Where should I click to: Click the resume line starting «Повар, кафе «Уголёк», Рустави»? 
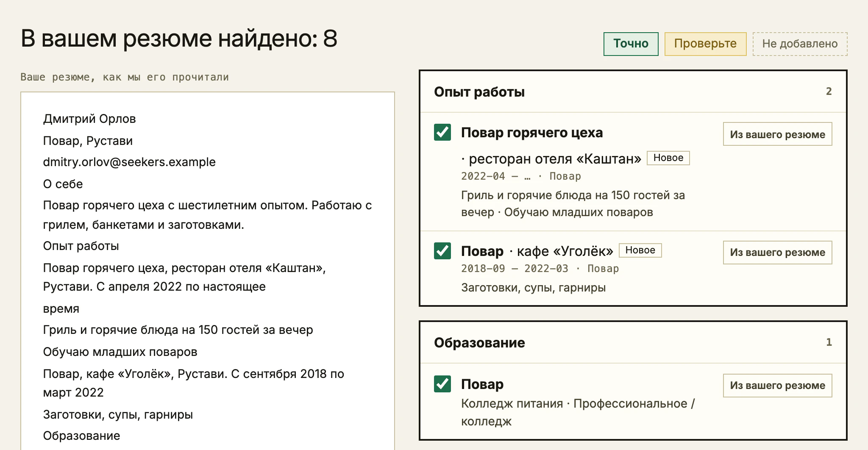click(x=194, y=383)
